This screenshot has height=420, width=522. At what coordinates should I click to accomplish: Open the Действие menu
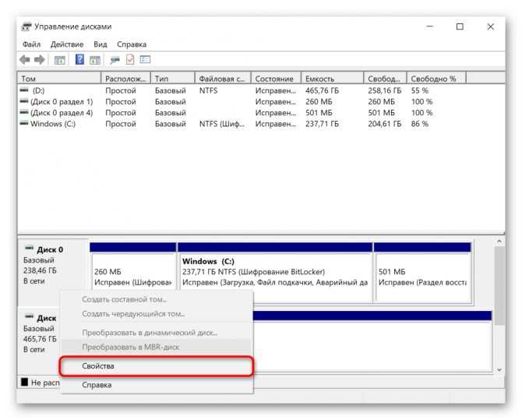point(67,44)
